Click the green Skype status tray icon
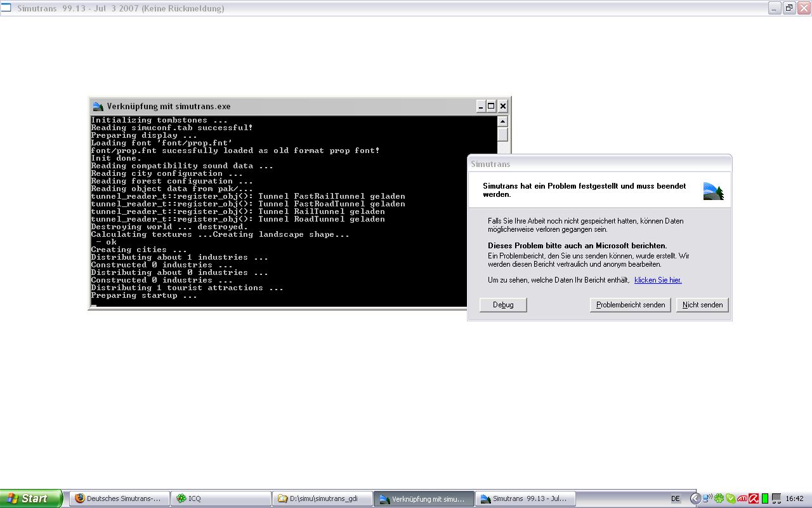This screenshot has height=508, width=812. click(x=731, y=498)
